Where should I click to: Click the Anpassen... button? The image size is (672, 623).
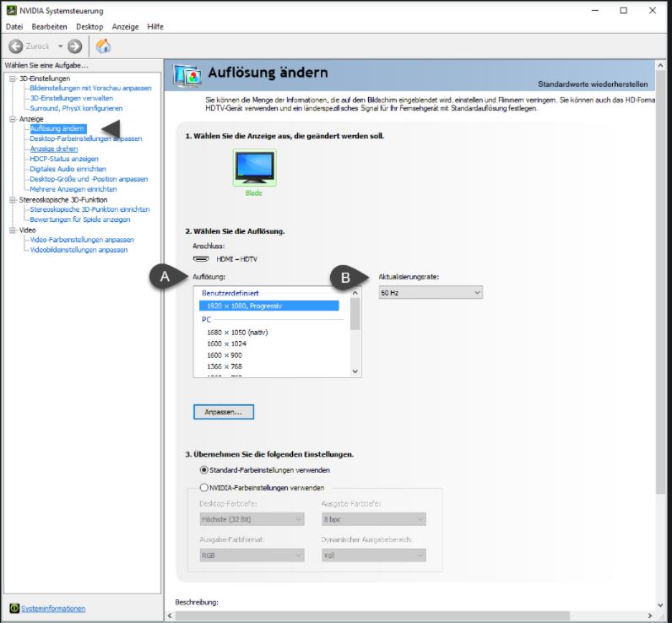click(223, 412)
